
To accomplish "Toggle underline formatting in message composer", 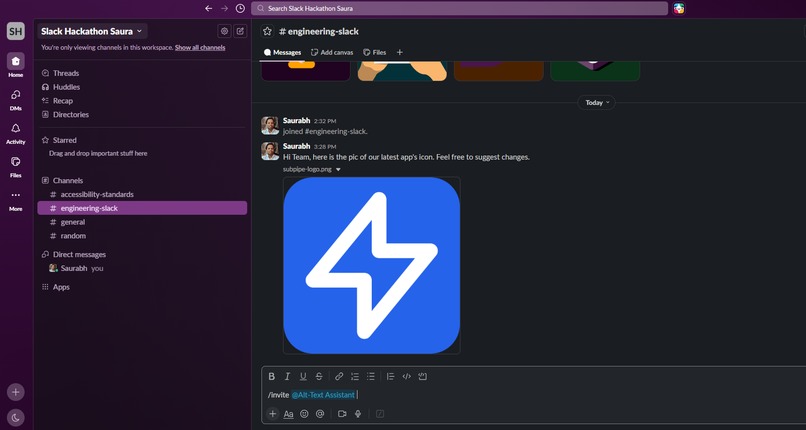I will [x=303, y=377].
